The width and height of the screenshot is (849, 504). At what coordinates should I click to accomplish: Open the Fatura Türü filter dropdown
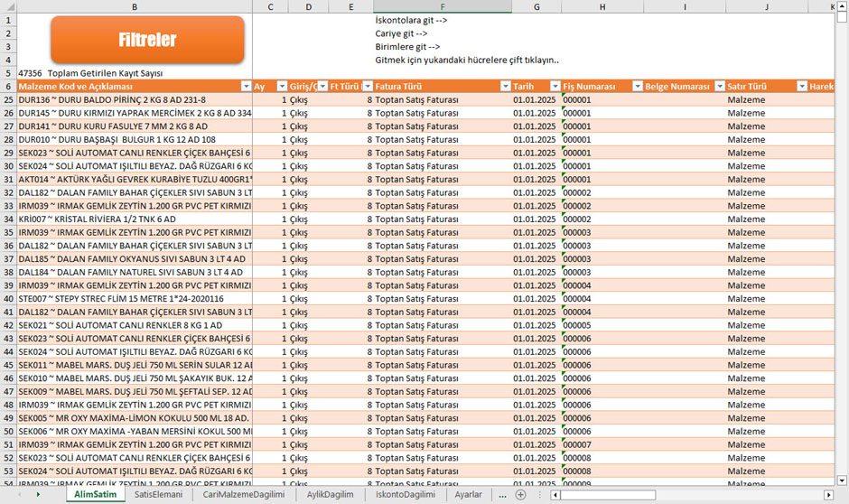[505, 86]
